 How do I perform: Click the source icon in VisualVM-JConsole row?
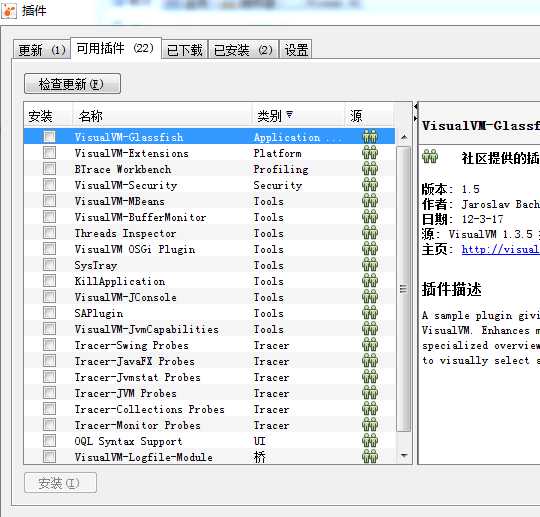(x=370, y=297)
